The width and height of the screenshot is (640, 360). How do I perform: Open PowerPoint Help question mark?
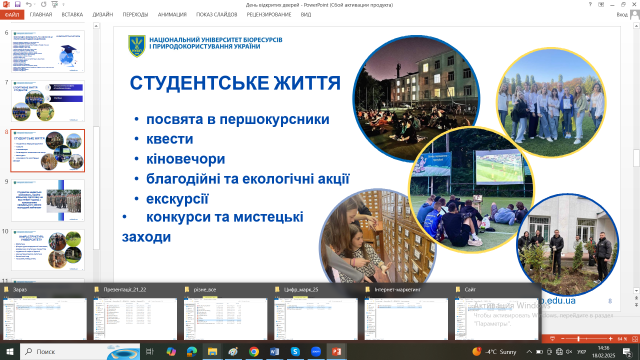pyautogui.click(x=590, y=4)
